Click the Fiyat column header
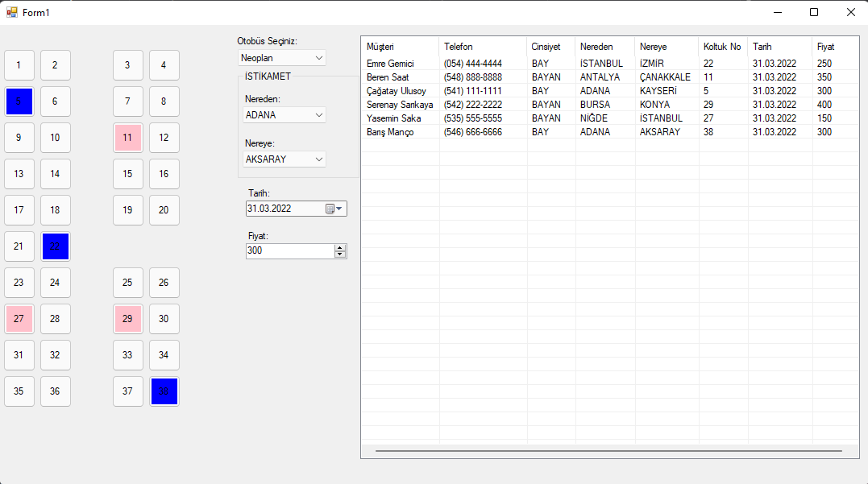 835,47
